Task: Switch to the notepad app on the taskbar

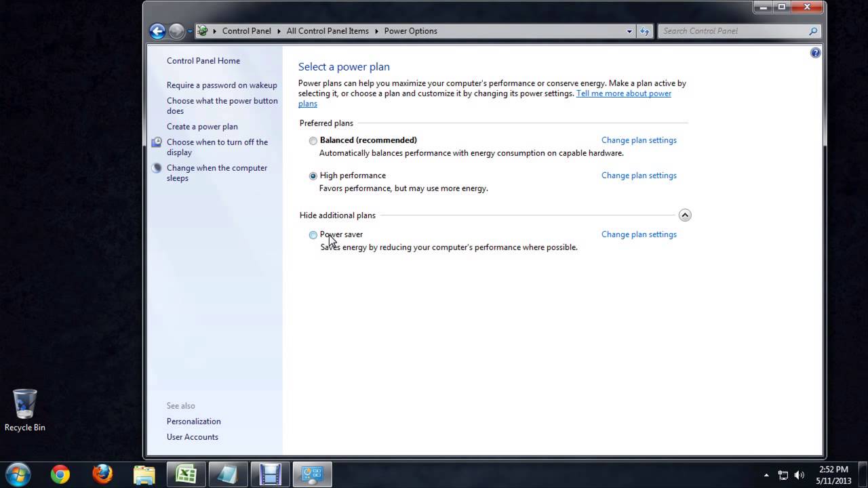Action: [x=228, y=474]
